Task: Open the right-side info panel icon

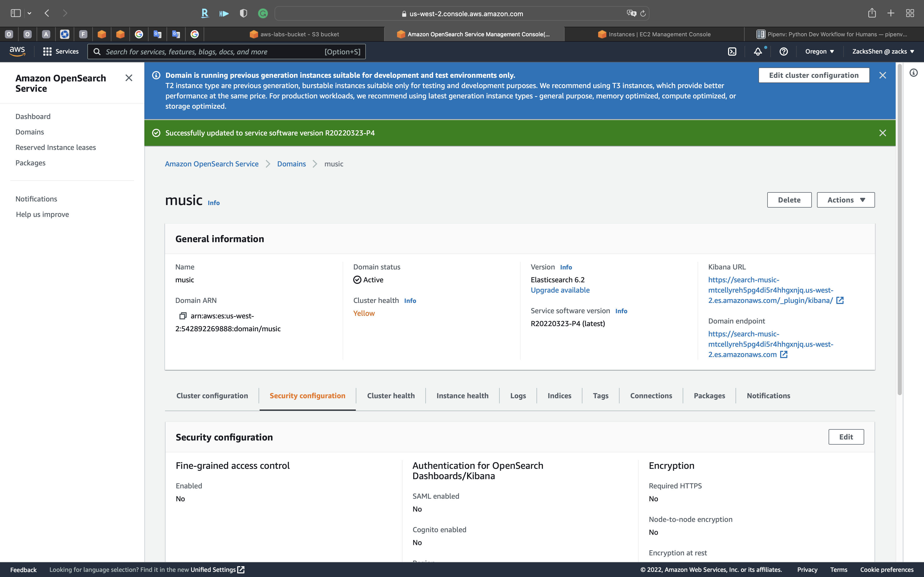Action: point(913,73)
